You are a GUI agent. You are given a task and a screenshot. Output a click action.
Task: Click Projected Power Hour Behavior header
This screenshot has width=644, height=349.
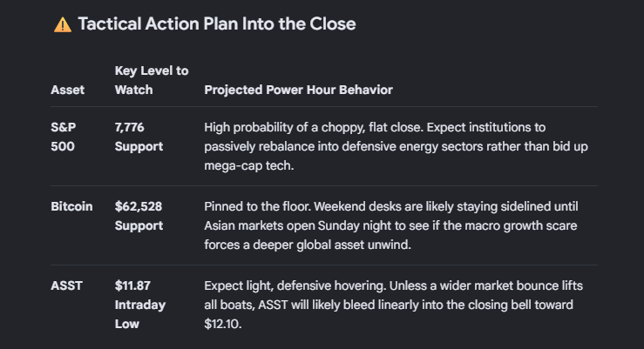[x=299, y=90]
